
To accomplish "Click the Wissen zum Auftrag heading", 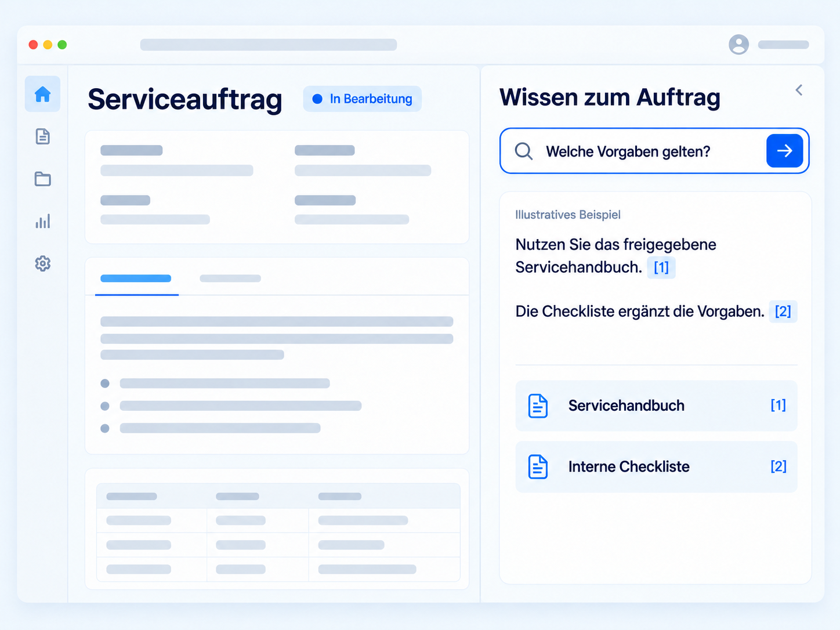I will (x=610, y=97).
